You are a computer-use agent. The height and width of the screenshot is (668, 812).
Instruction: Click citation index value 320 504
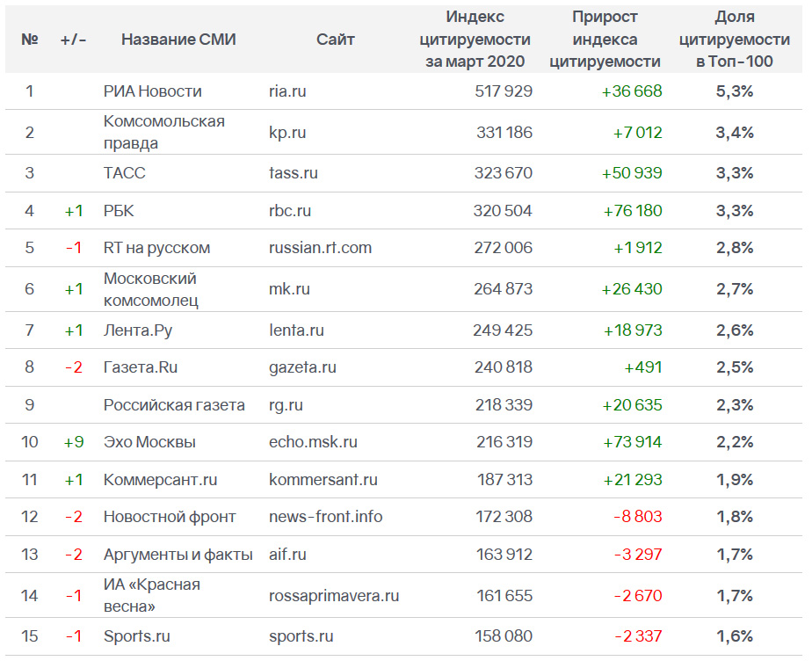point(503,211)
